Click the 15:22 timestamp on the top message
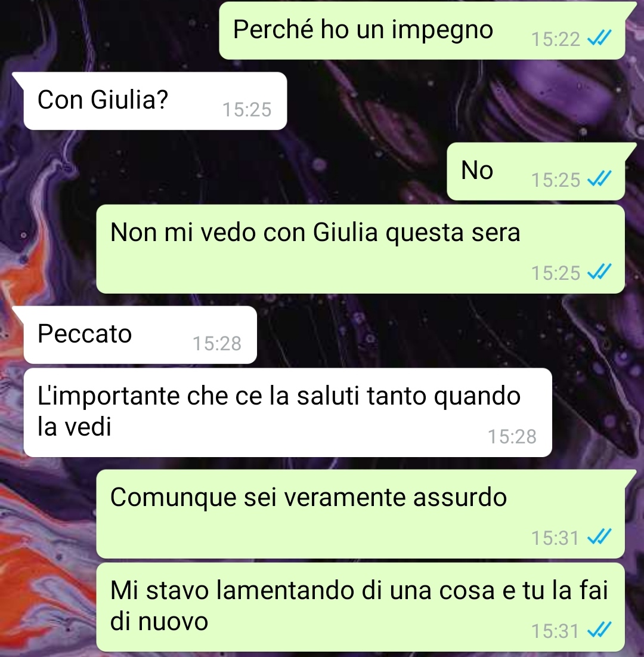The image size is (644, 657). click(556, 39)
